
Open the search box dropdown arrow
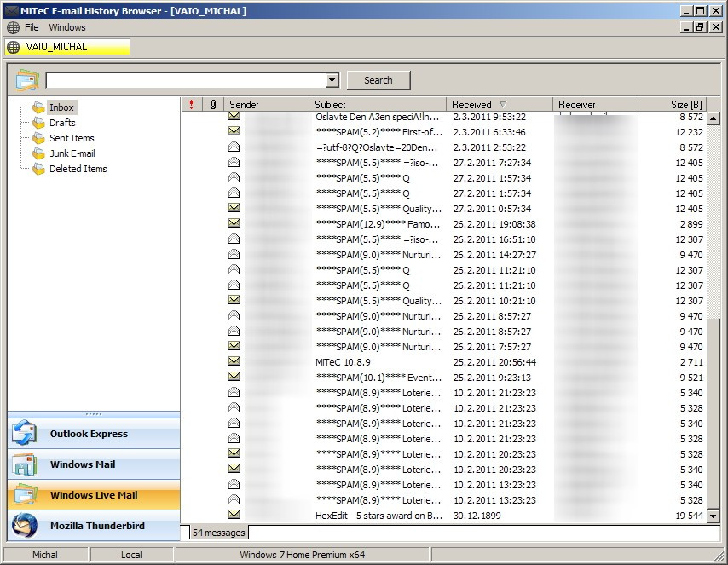coord(332,80)
